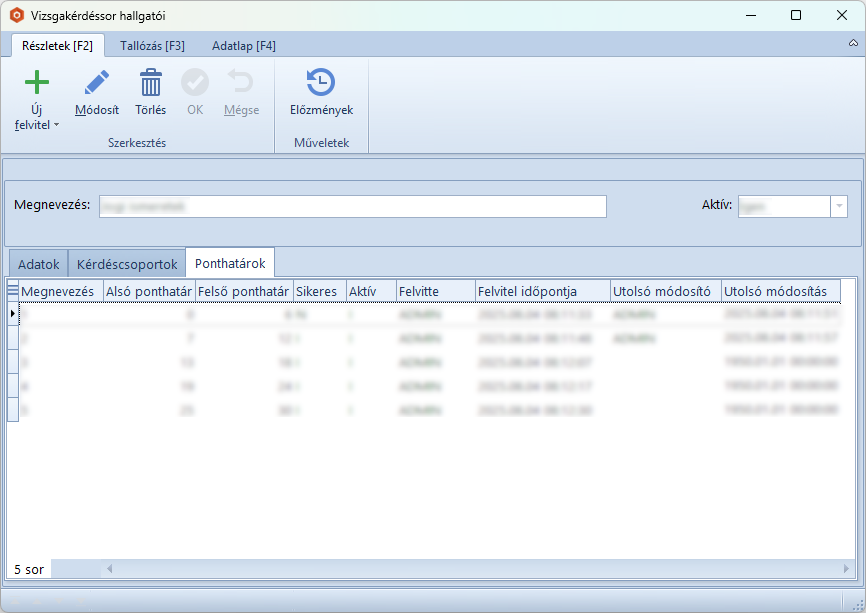Click the horizontal scrollbar thumb
Screen dimensions: 866x613
470,569
